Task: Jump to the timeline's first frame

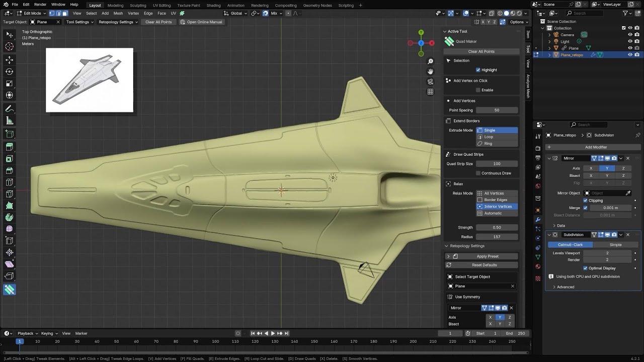Action: [253, 333]
